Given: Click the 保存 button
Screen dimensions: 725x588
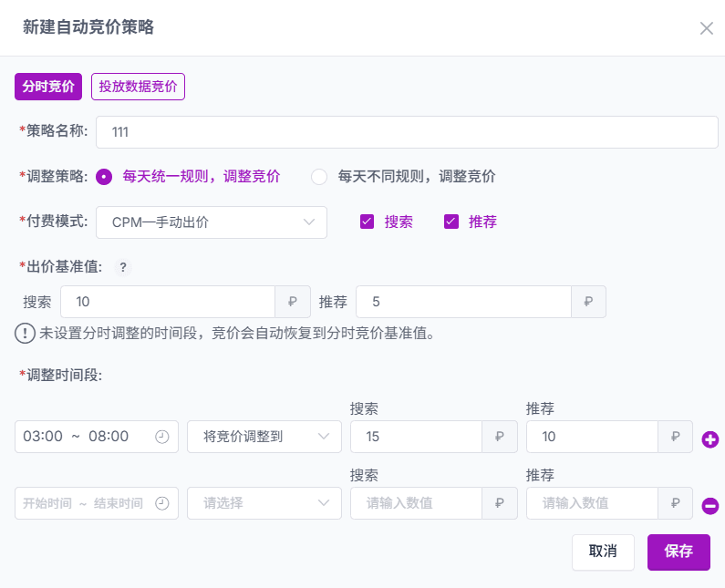Looking at the screenshot, I should click(x=678, y=552).
